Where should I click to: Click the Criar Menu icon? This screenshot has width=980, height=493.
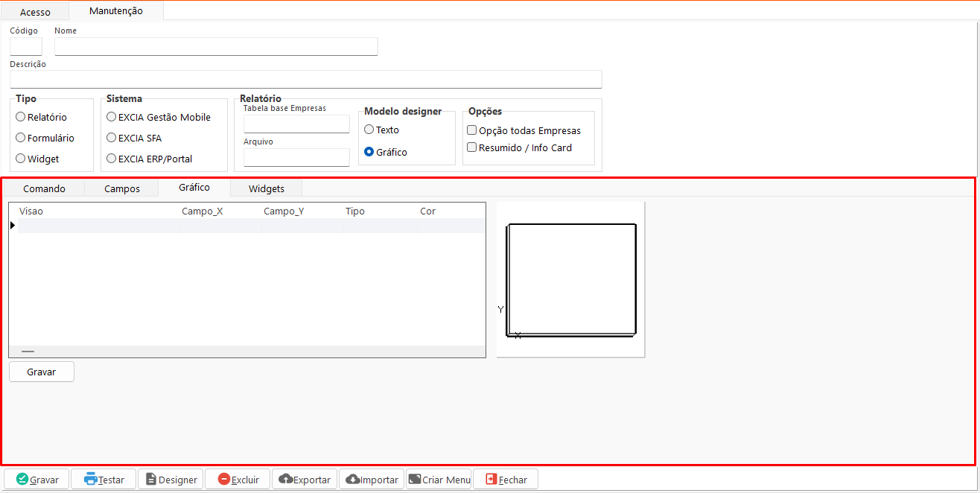[x=415, y=480]
